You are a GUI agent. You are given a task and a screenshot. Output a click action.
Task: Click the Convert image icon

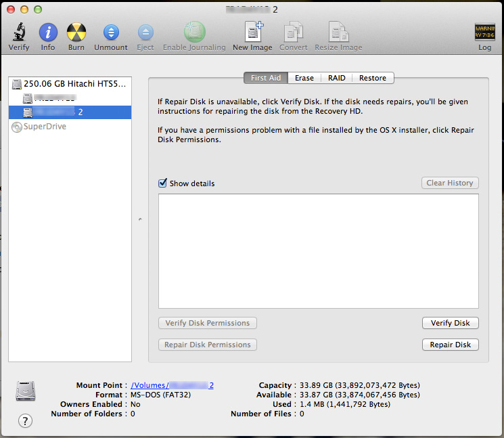pyautogui.click(x=294, y=32)
